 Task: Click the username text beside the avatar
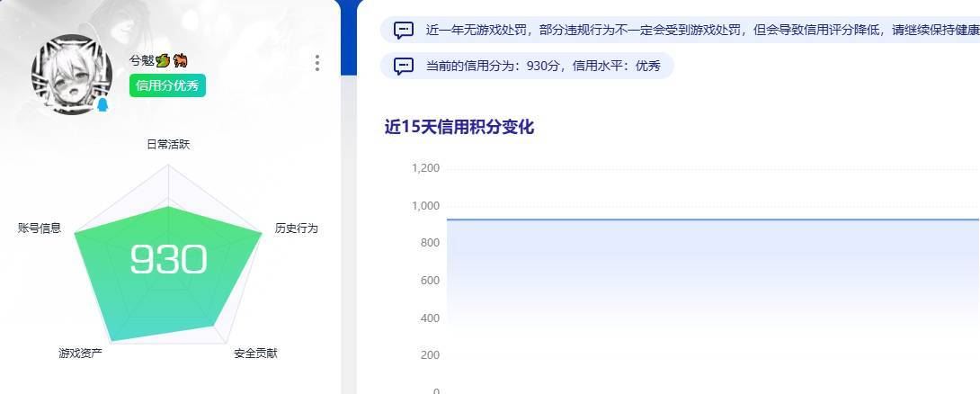(141, 61)
